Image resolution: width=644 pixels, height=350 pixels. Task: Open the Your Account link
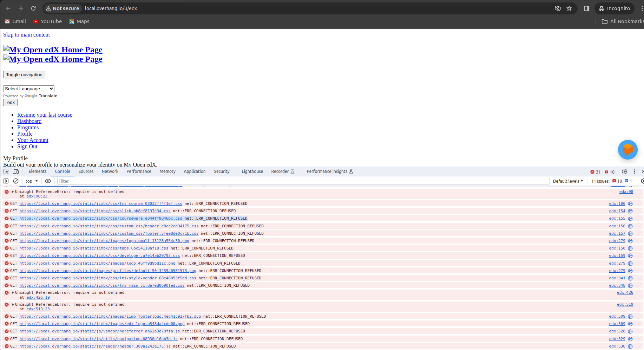click(33, 140)
